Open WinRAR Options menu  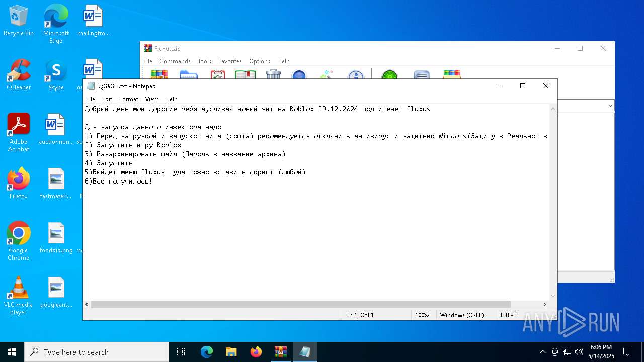[x=260, y=61]
